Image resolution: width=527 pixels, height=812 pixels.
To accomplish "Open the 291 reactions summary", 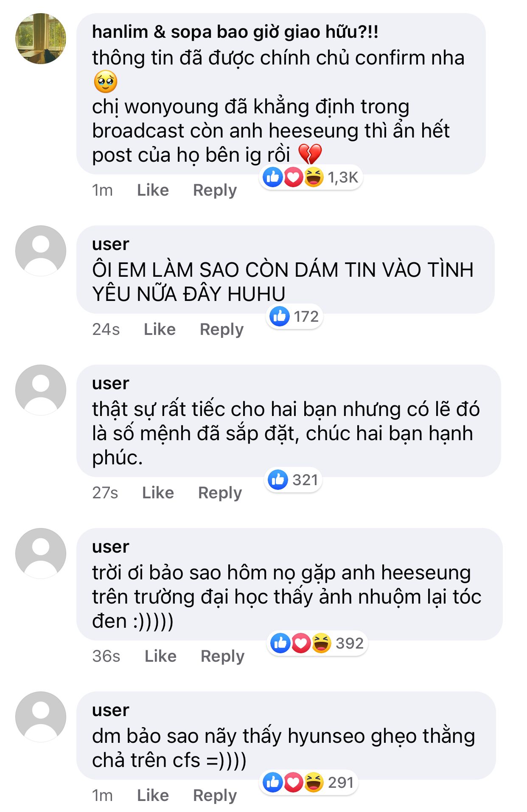I will [308, 782].
